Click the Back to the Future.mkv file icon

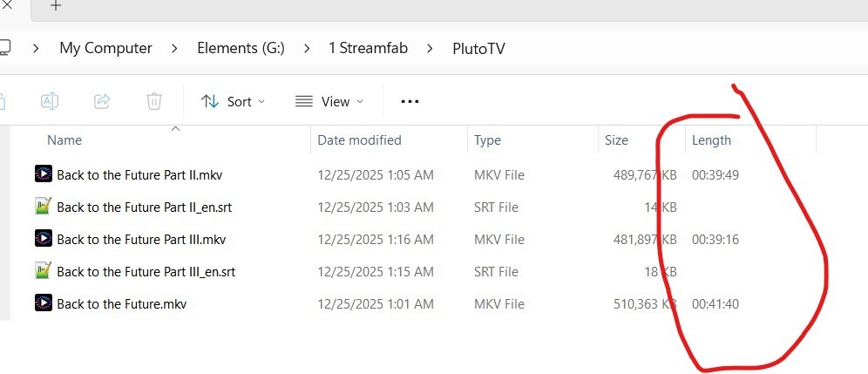click(43, 303)
